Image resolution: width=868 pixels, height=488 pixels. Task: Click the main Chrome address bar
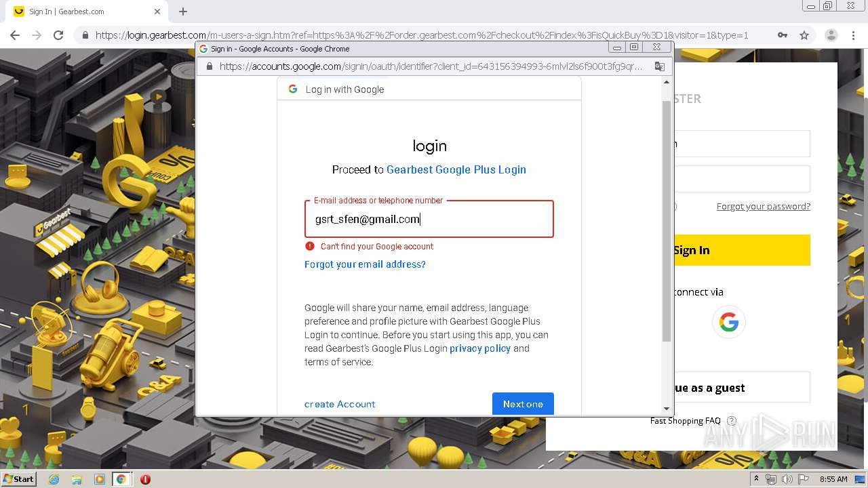click(420, 35)
